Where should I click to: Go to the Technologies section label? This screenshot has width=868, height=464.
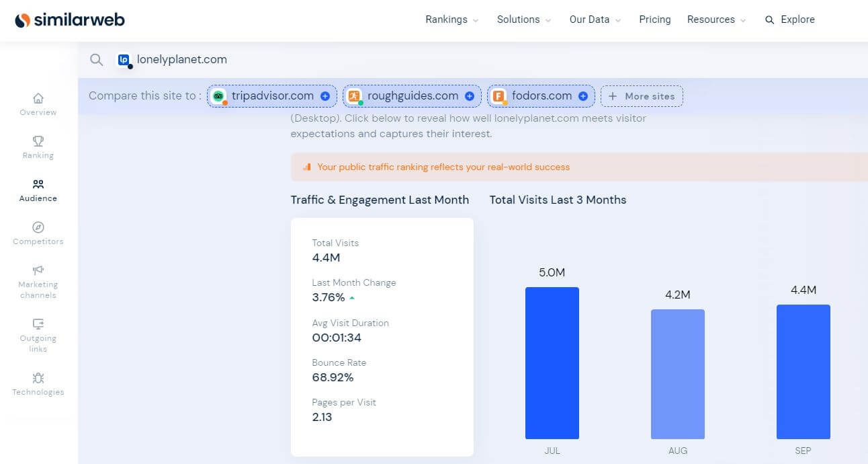[38, 392]
